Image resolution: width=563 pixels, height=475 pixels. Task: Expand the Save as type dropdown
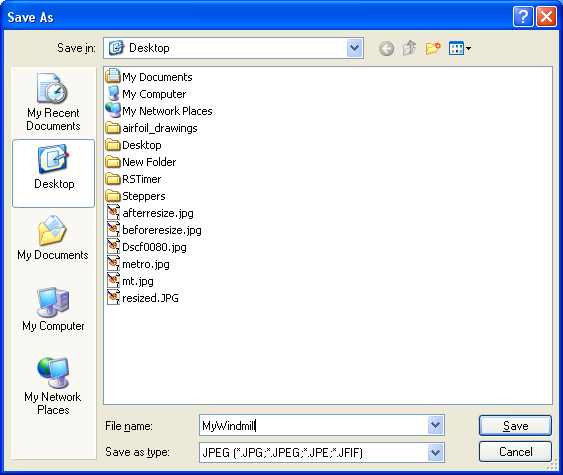click(x=435, y=452)
